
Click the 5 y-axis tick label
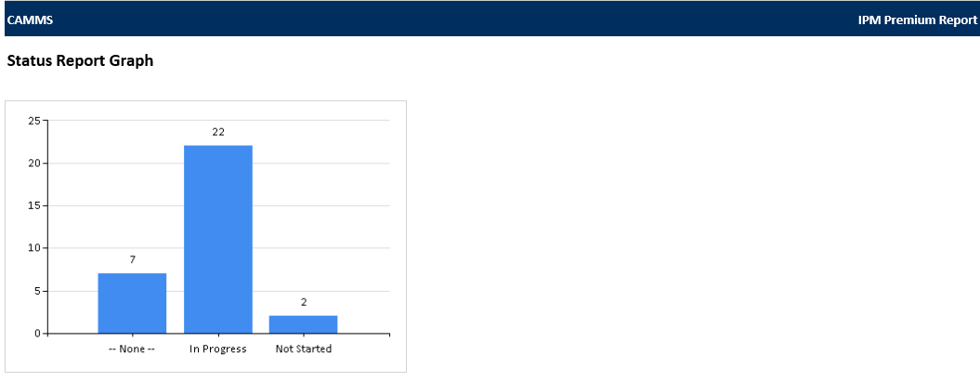(x=37, y=291)
